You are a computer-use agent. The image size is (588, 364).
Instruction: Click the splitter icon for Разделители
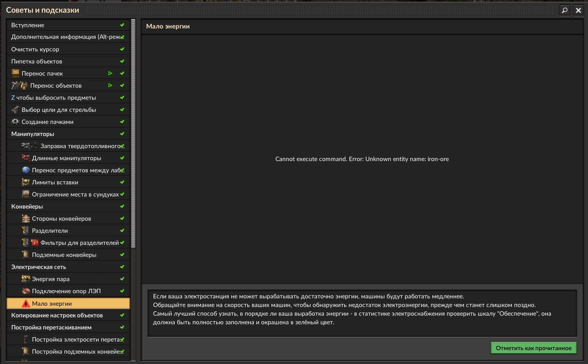(26, 231)
